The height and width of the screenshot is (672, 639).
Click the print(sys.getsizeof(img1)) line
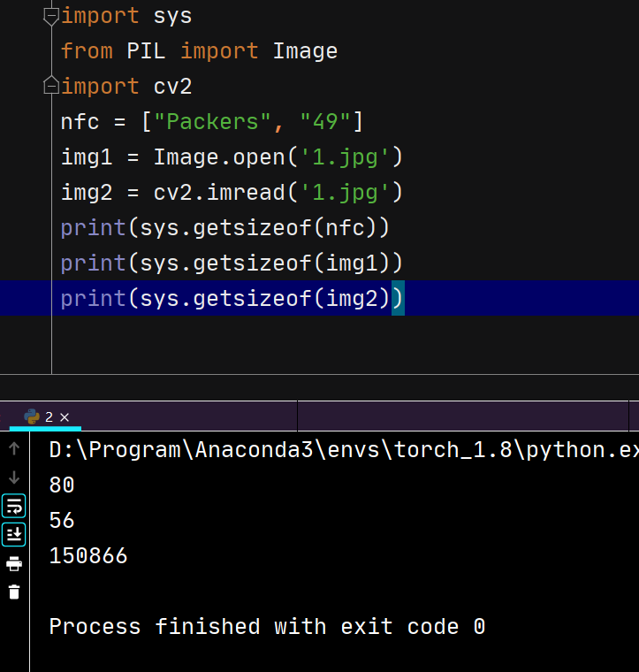coord(232,263)
